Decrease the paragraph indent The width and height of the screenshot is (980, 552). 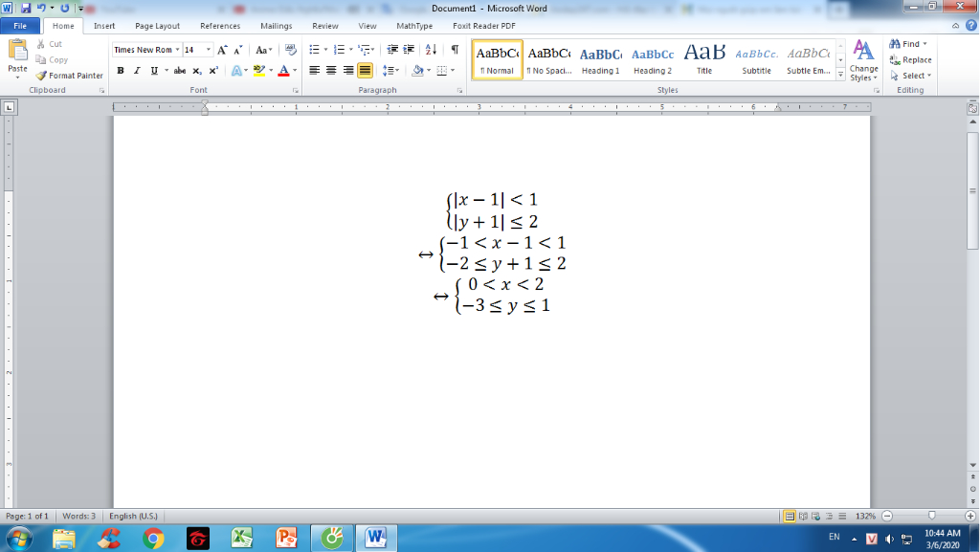(x=392, y=50)
